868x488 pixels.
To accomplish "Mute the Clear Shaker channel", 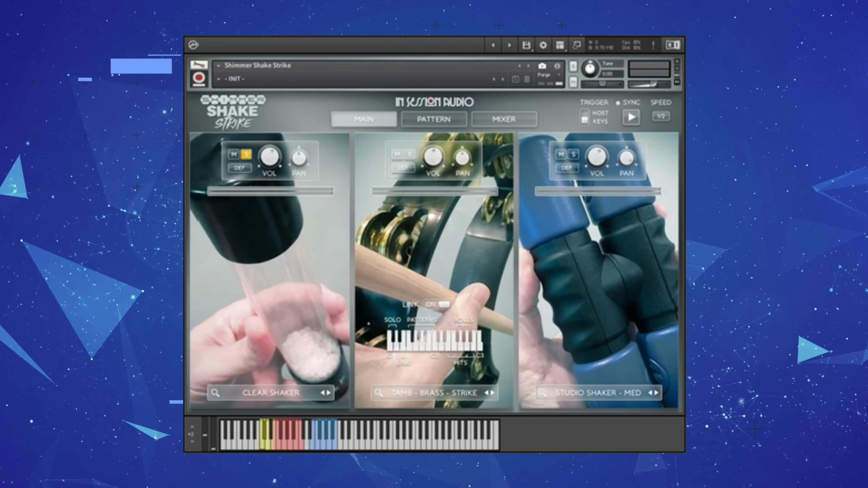I will [x=234, y=155].
